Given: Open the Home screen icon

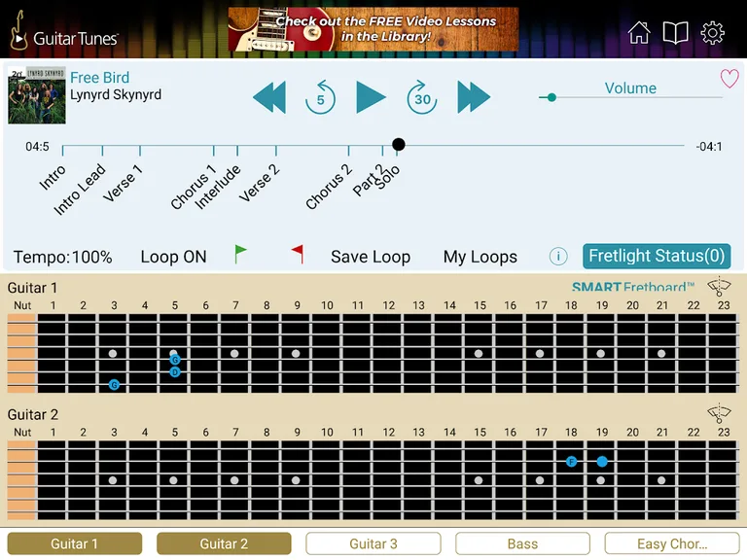Looking at the screenshot, I should tap(638, 32).
